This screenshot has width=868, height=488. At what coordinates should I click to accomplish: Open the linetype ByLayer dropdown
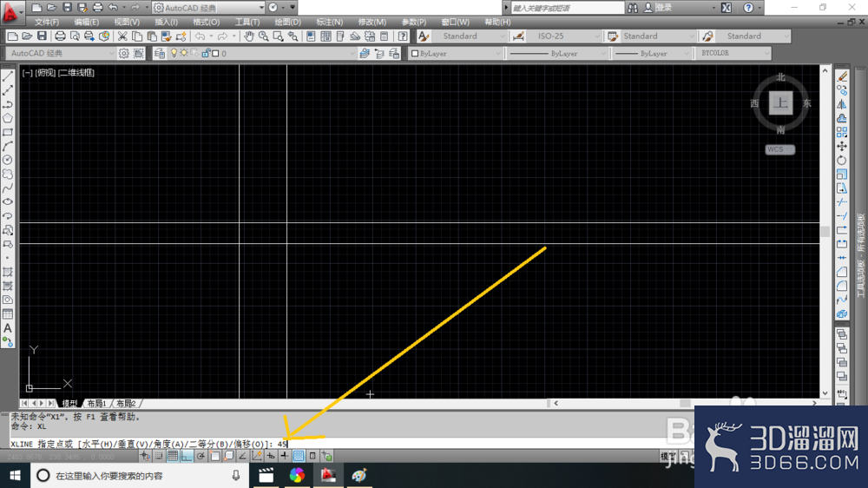(x=557, y=53)
